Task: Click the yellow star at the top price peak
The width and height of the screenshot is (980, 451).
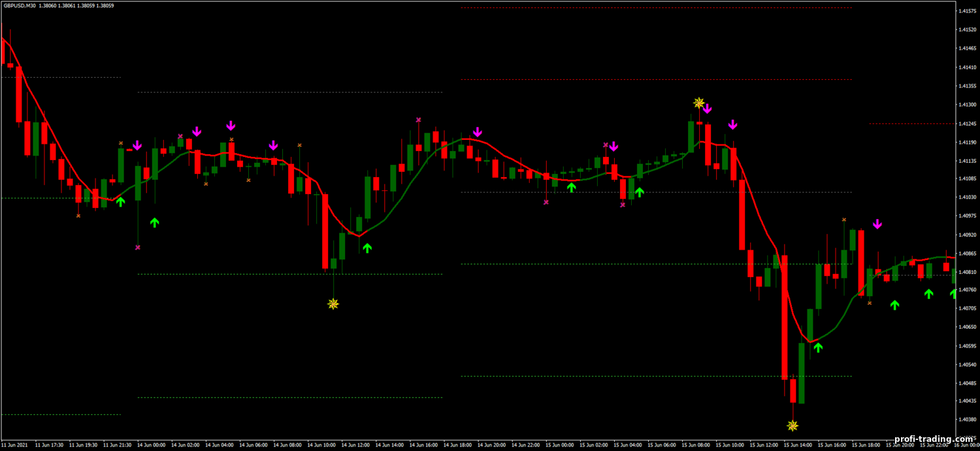Action: pyautogui.click(x=698, y=103)
